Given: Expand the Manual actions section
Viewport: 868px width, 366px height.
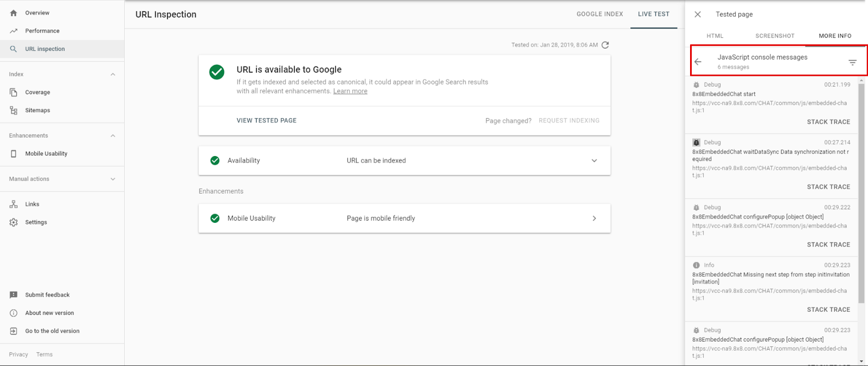Looking at the screenshot, I should point(113,179).
